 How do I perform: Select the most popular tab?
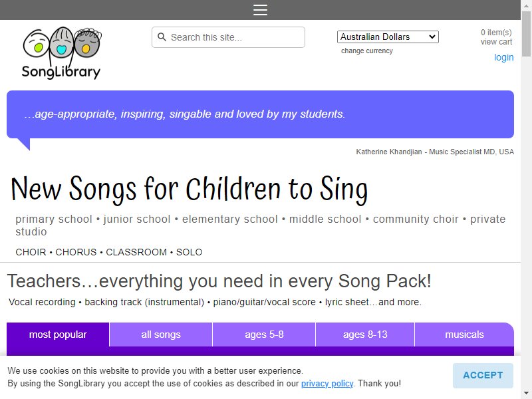[58, 334]
